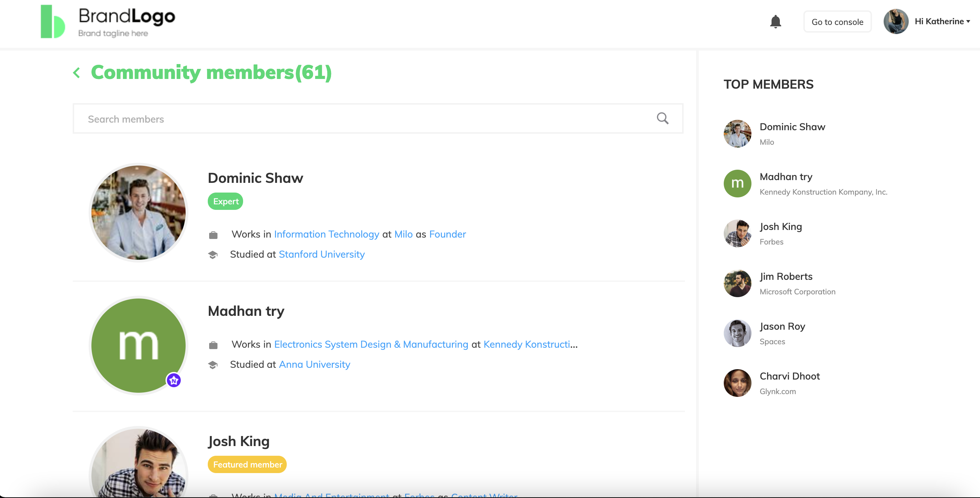This screenshot has height=498, width=980.
Task: Click Katherine's profile avatar in the header
Action: pos(896,22)
